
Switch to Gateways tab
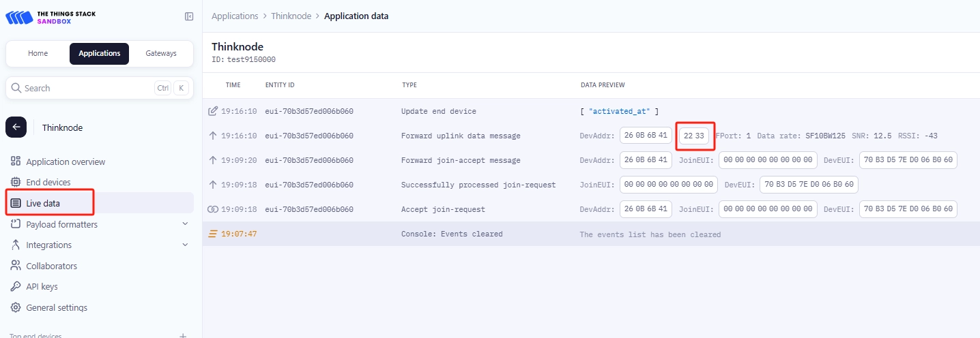click(x=161, y=53)
